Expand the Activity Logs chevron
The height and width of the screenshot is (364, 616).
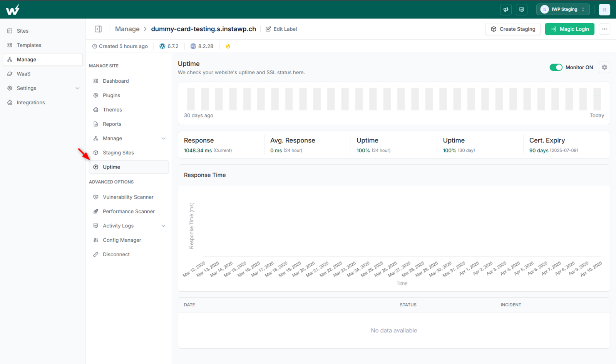click(x=164, y=226)
